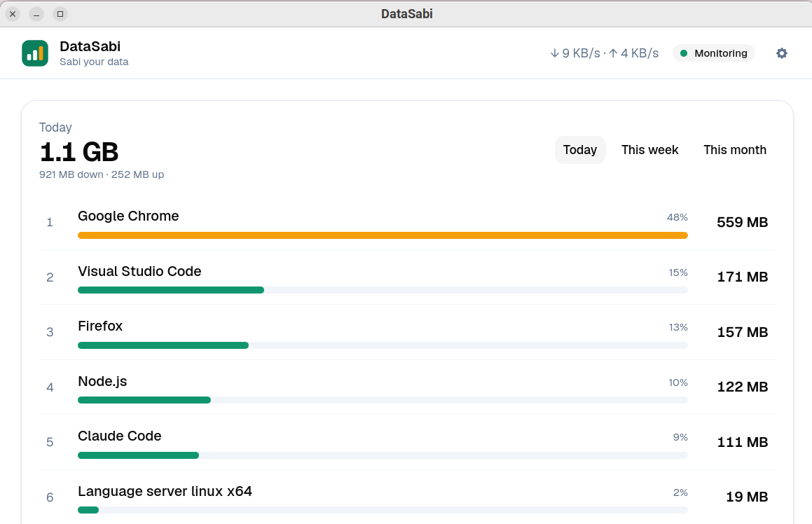Select the Google Chrome row name
This screenshot has height=524, width=812.
pos(128,216)
